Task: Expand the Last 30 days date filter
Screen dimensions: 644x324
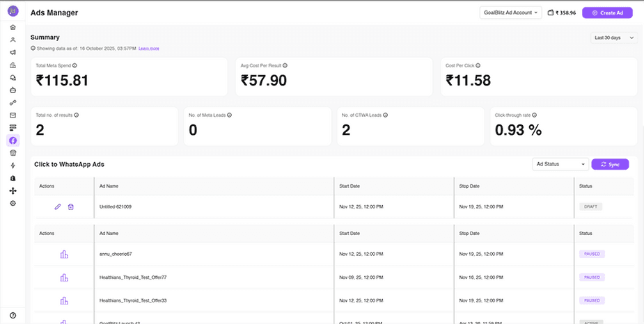Action: [x=613, y=38]
